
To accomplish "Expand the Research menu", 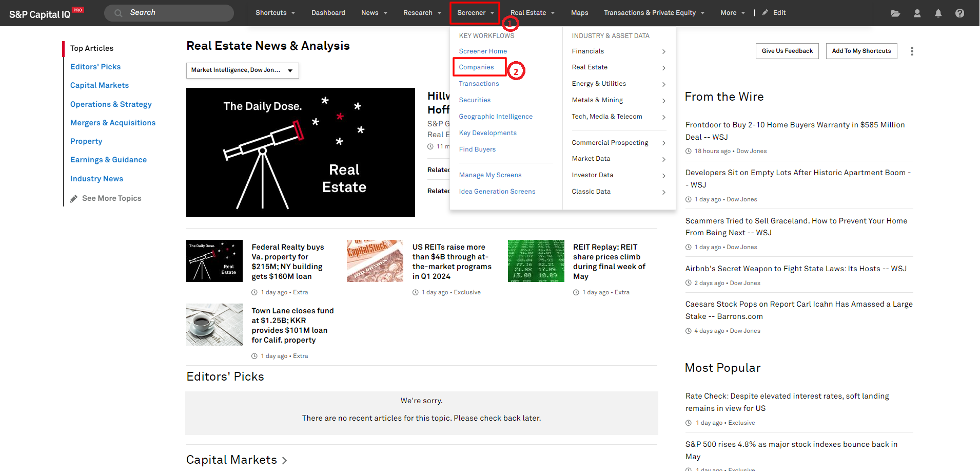I will coord(422,13).
